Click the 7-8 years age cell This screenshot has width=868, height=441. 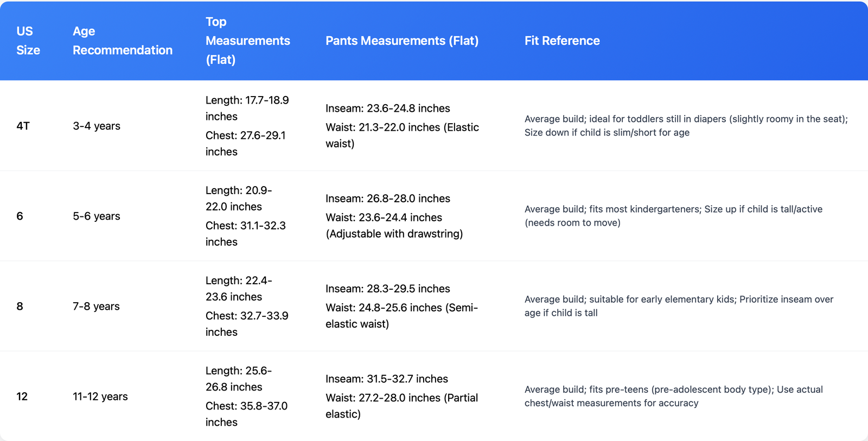coord(97,306)
